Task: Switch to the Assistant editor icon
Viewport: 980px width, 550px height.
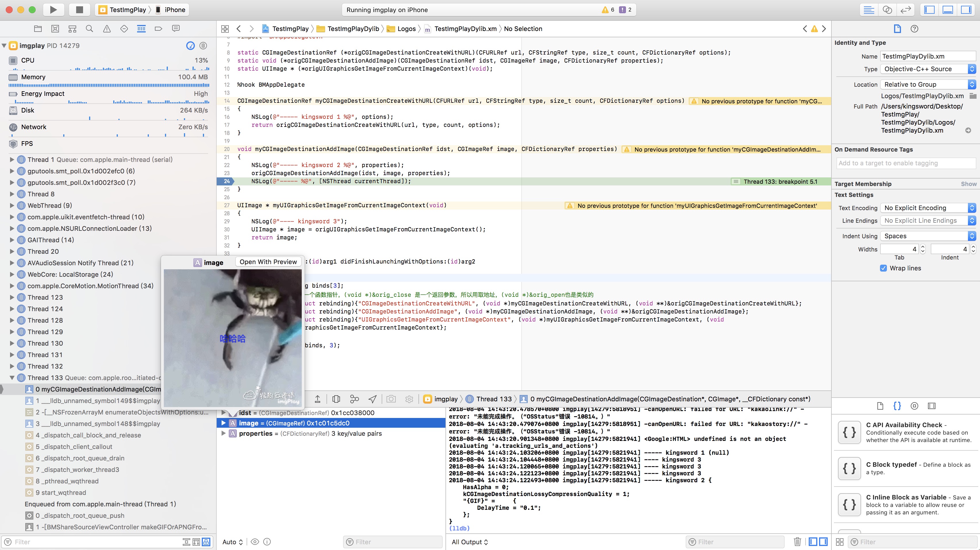Action: (x=887, y=9)
